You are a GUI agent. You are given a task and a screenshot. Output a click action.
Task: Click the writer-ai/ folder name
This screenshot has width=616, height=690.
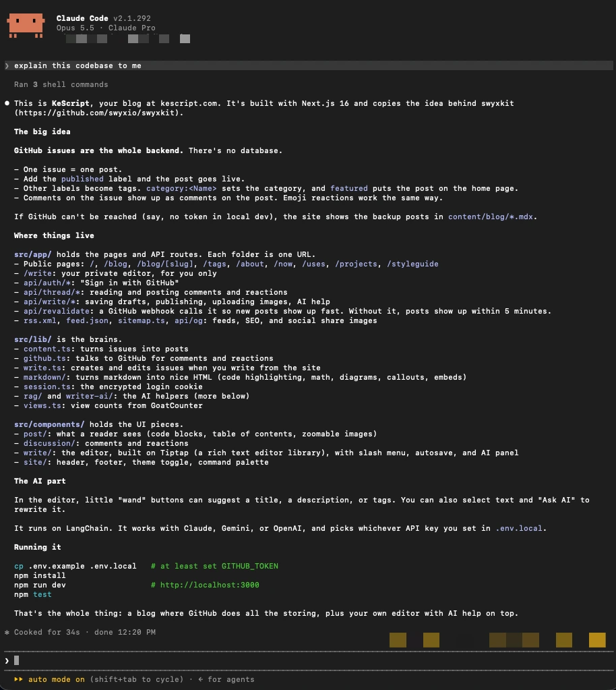89,396
